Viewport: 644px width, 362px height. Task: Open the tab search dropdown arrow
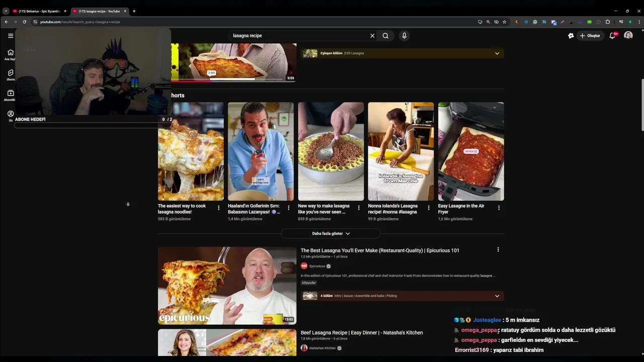click(6, 11)
